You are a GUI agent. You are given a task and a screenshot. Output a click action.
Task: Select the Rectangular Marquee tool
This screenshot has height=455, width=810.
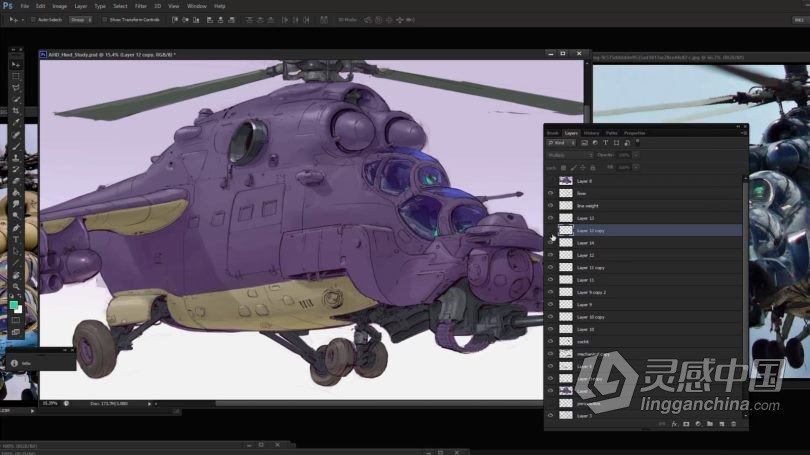click(x=15, y=76)
